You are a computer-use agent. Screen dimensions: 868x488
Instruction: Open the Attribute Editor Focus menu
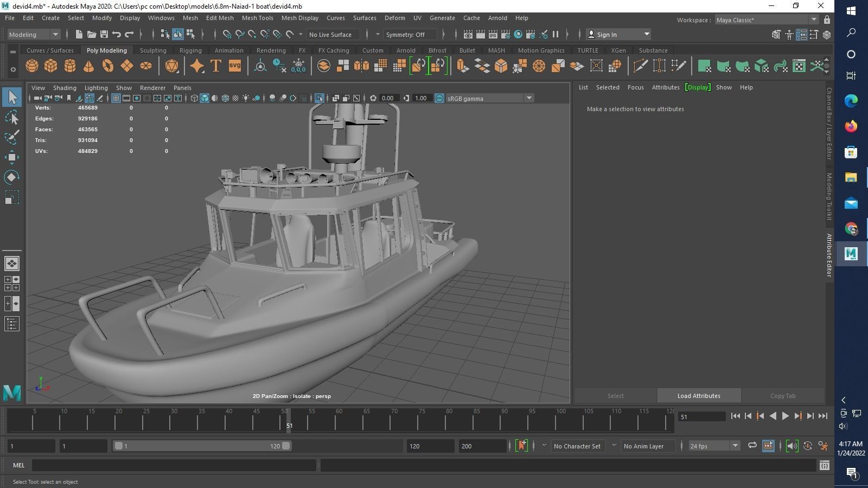coord(635,87)
